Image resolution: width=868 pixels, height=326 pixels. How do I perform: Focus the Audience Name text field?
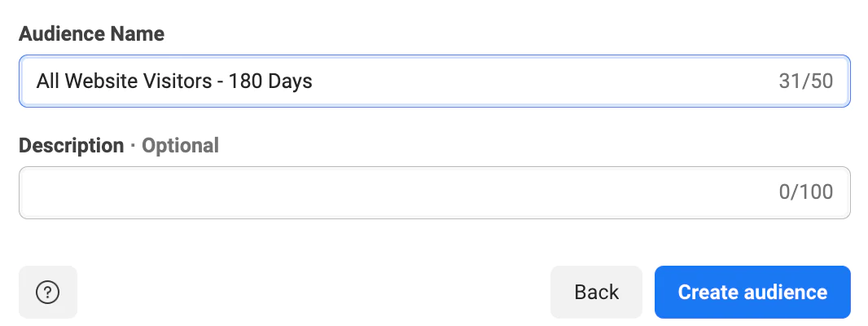[435, 81]
